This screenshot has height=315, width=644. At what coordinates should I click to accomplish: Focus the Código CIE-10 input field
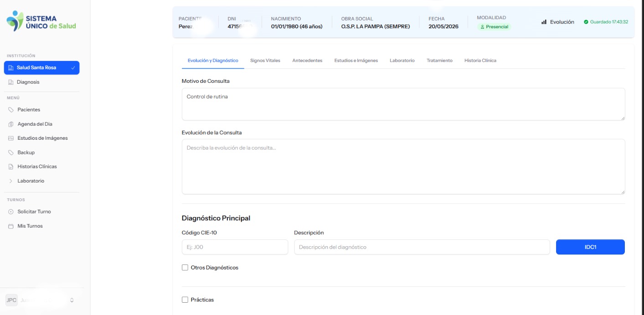[235, 247]
